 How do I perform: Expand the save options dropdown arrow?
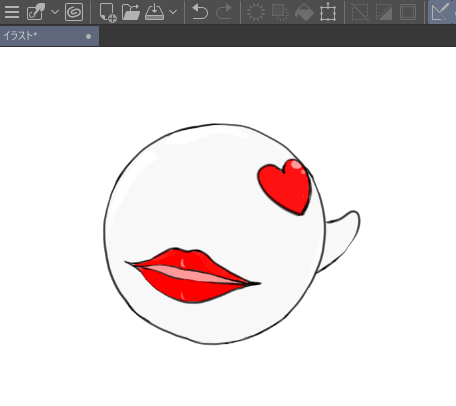click(x=173, y=12)
